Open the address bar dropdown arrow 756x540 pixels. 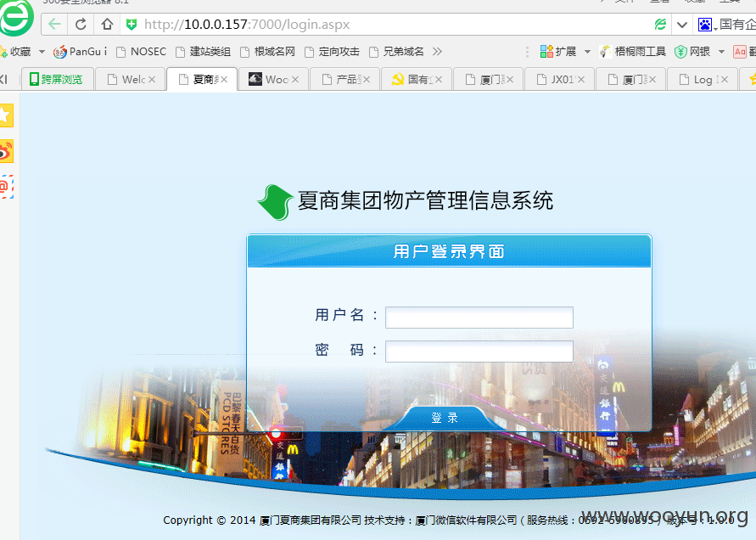pyautogui.click(x=681, y=25)
